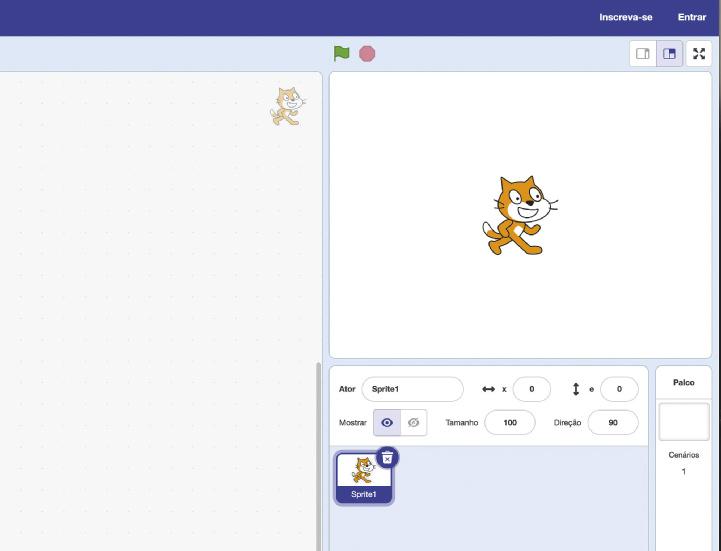Click the x position field
Image resolution: width=721 pixels, height=551 pixels.
tap(532, 389)
